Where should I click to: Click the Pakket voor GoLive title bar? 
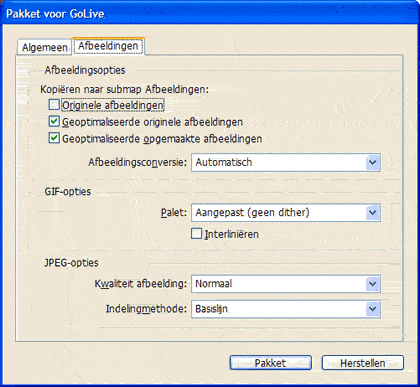click(210, 14)
